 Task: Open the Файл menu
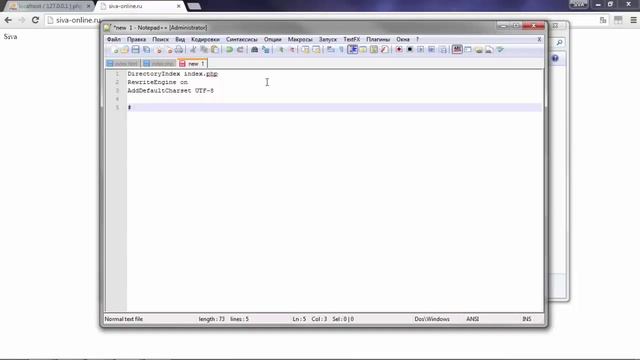(114, 39)
